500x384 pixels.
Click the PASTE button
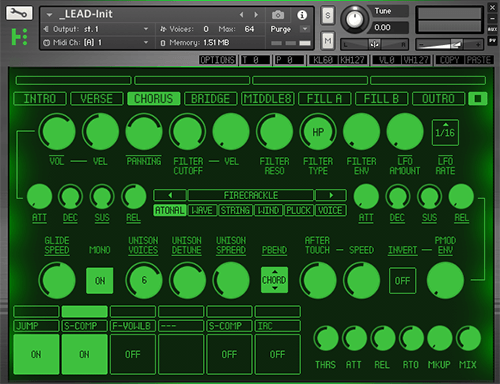(x=478, y=60)
